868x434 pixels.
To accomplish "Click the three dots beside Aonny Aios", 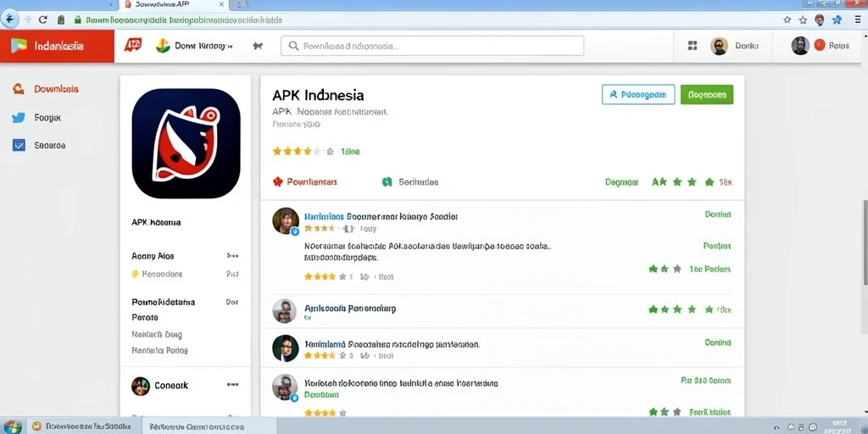I will click(x=232, y=256).
